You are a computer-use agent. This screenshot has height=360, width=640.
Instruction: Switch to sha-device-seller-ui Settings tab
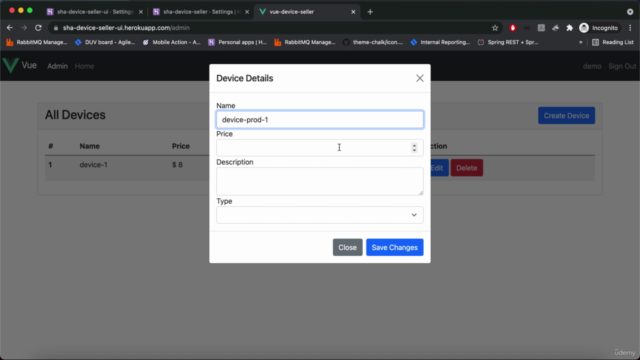click(95, 12)
